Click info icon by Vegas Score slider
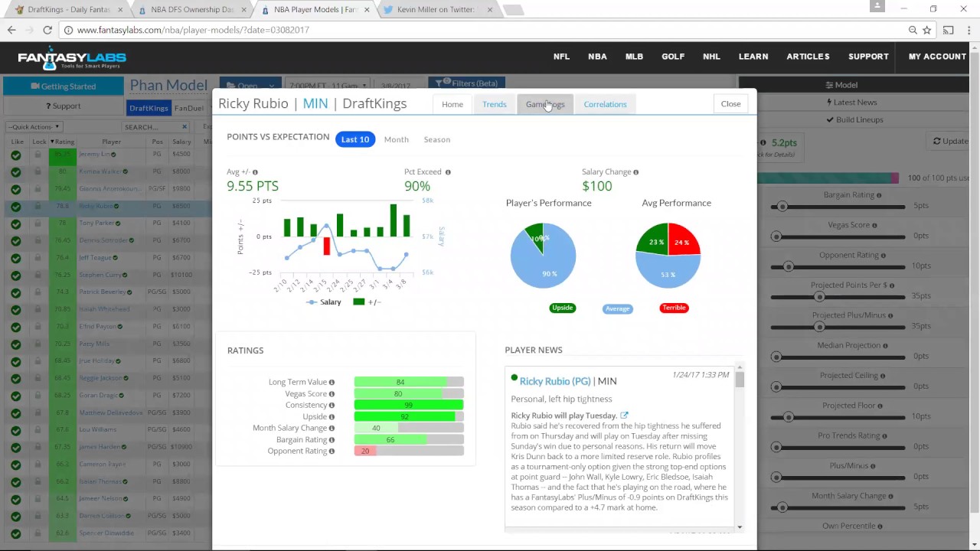980x551 pixels. pos(874,225)
